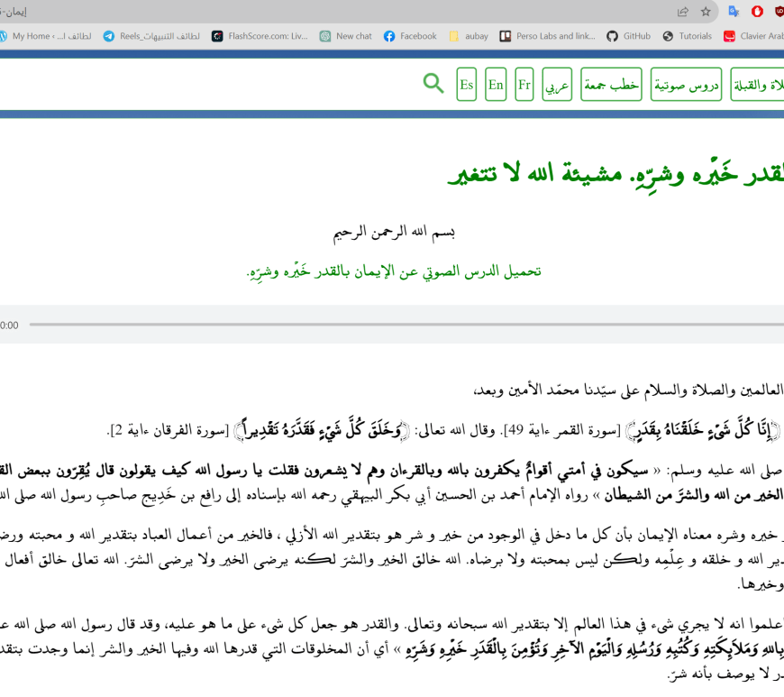Open the خطب جمعة menu item
Image resolution: width=784 pixels, height=697 pixels.
pos(611,85)
